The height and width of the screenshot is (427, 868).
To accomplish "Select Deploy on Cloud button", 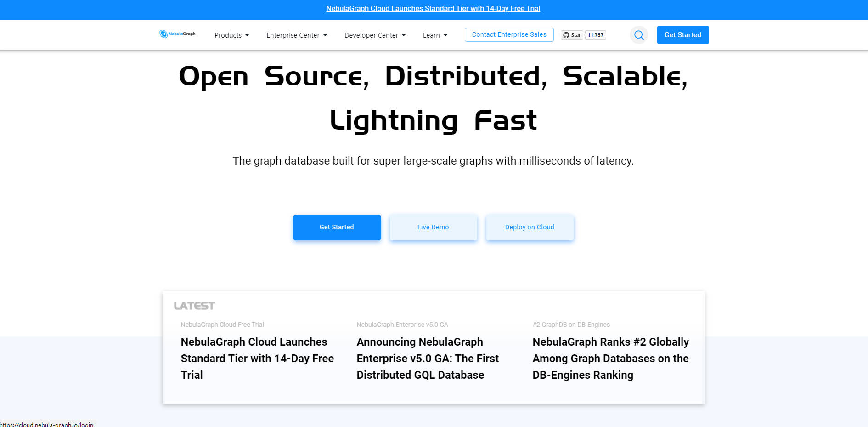I will pos(530,227).
